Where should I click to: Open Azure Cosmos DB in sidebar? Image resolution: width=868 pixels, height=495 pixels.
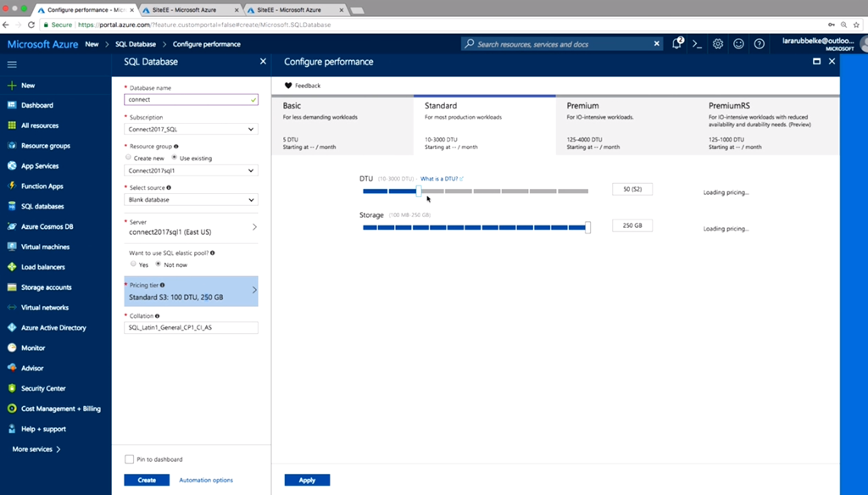point(47,226)
